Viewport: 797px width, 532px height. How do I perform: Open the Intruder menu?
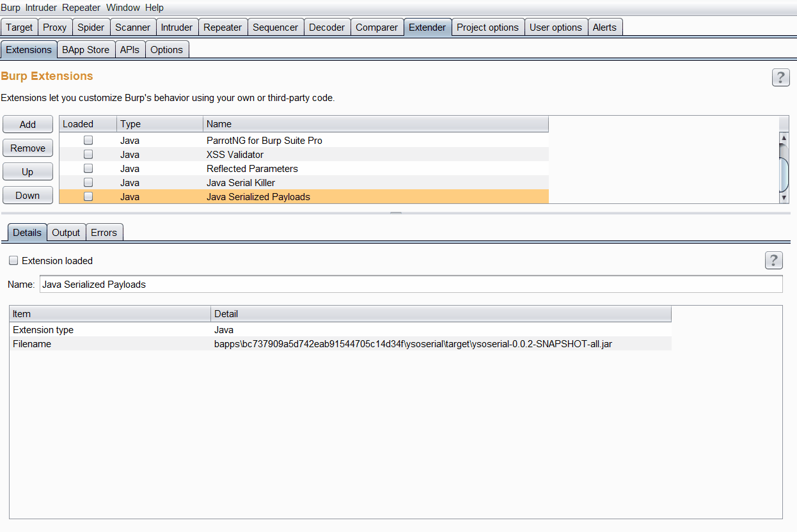point(42,8)
